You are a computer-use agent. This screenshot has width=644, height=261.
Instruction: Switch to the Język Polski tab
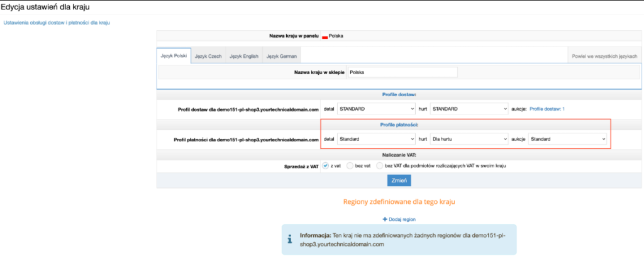[173, 56]
